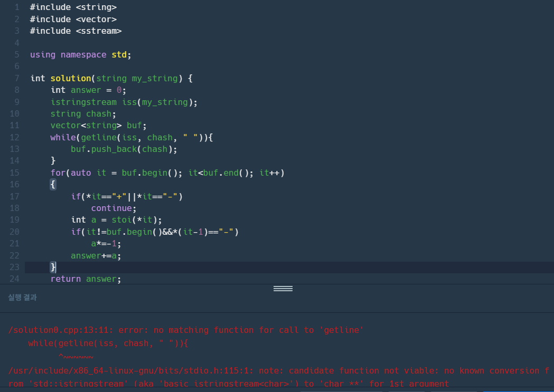
Task: Click the 'vector<string> buf;' declaration
Action: pos(98,126)
